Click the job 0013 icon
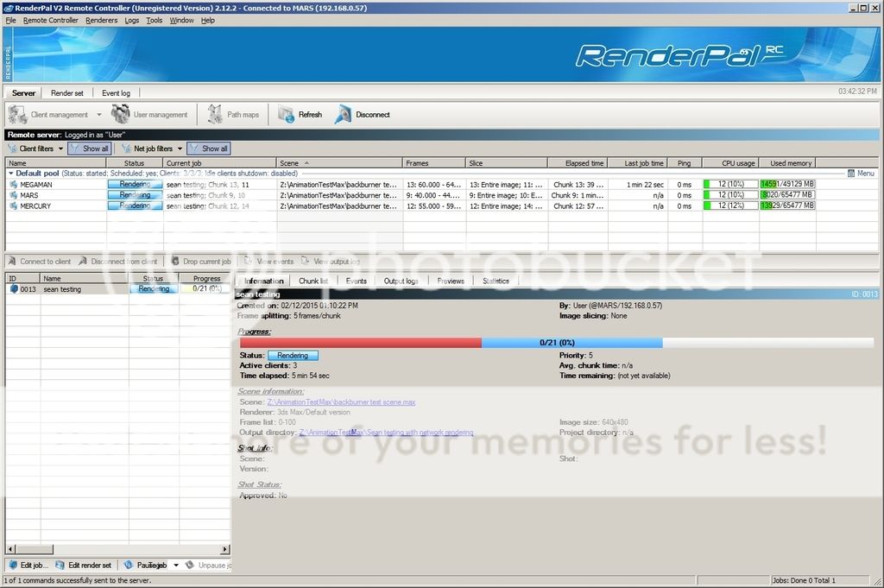 [x=14, y=288]
